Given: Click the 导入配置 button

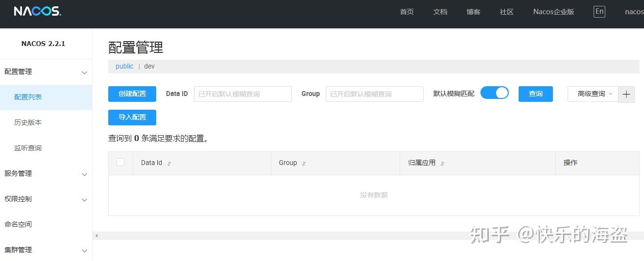Looking at the screenshot, I should point(132,118).
